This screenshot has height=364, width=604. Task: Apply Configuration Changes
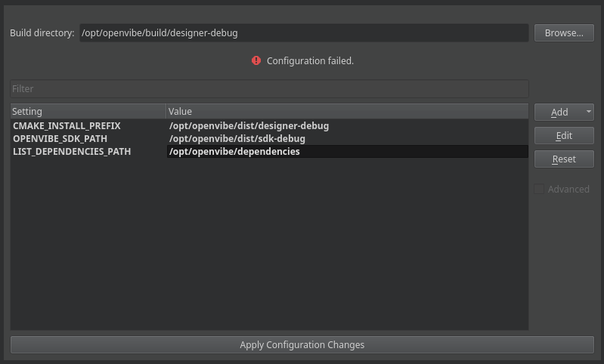[x=302, y=345]
